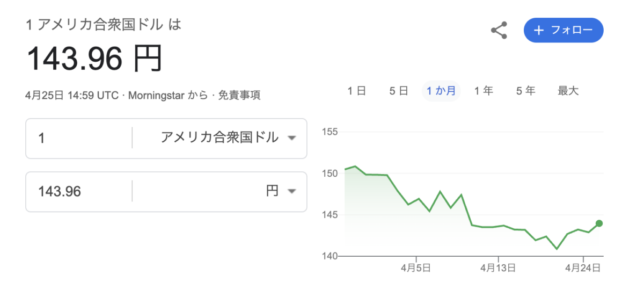Switch chart to 1年 range

point(484,91)
